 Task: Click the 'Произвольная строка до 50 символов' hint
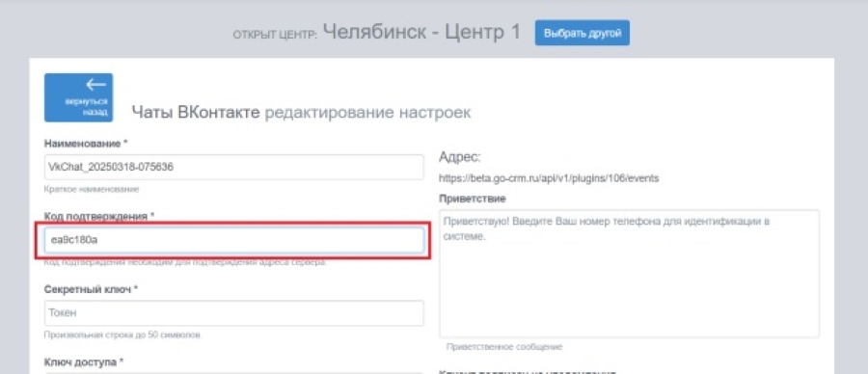pyautogui.click(x=122, y=334)
